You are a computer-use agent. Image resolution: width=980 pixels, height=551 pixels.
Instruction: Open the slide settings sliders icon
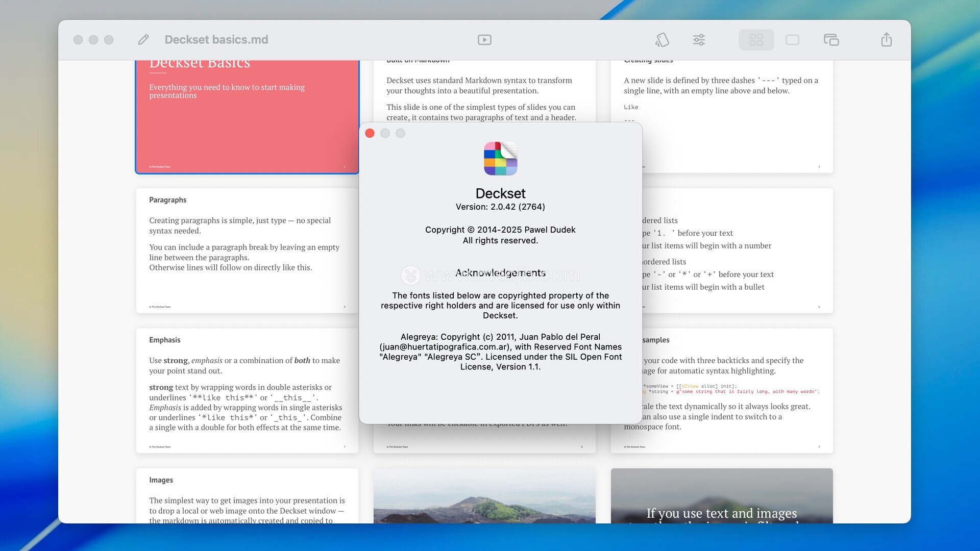point(699,40)
